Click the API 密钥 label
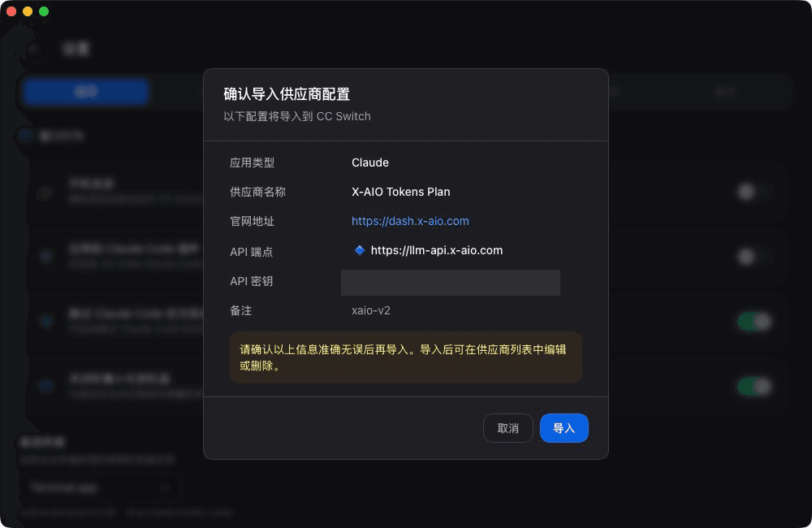This screenshot has height=528, width=812. pos(251,281)
